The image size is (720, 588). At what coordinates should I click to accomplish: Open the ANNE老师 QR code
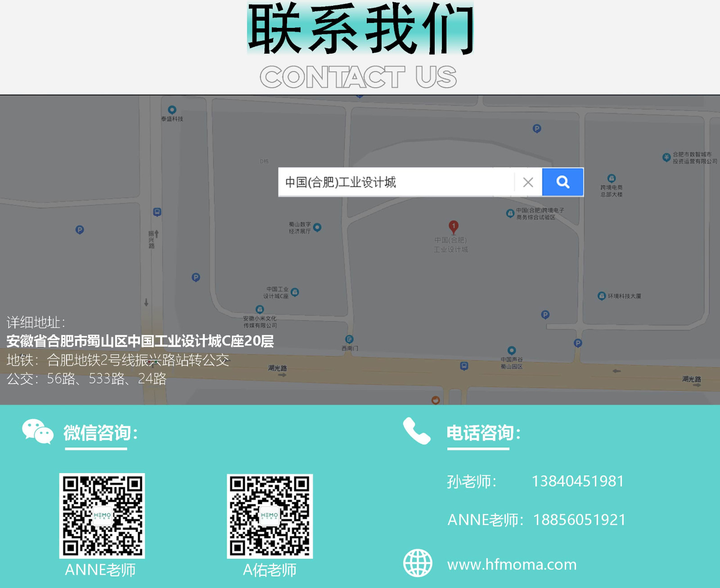(102, 516)
